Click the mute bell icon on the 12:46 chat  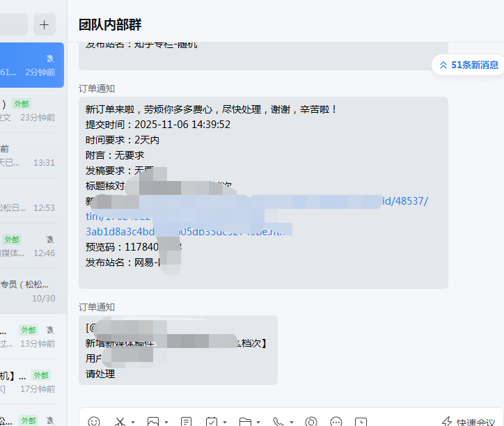click(50, 239)
